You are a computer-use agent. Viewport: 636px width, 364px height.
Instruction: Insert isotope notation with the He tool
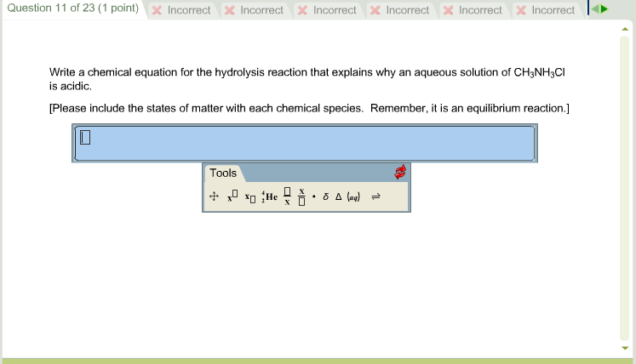point(269,196)
